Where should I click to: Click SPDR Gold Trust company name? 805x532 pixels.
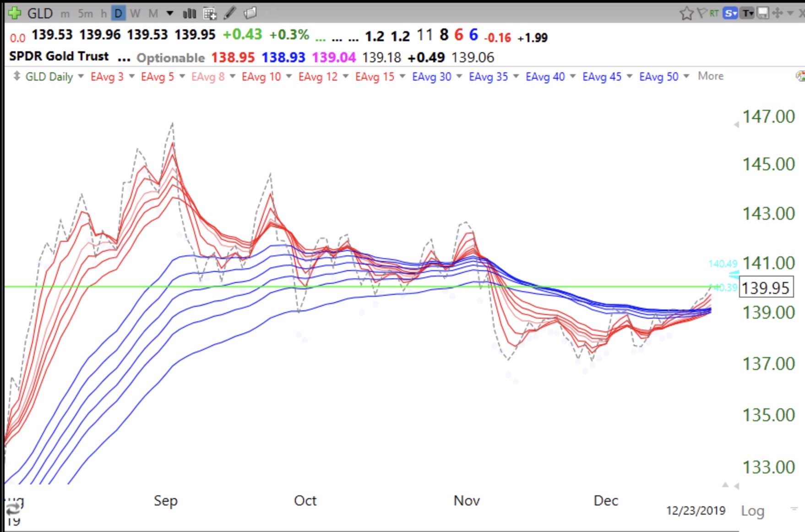point(59,56)
